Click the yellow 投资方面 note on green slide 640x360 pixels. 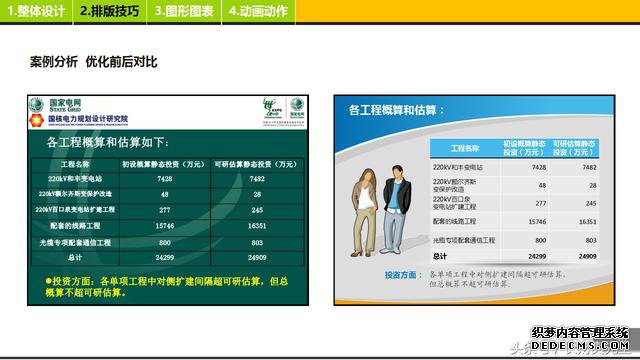click(167, 287)
